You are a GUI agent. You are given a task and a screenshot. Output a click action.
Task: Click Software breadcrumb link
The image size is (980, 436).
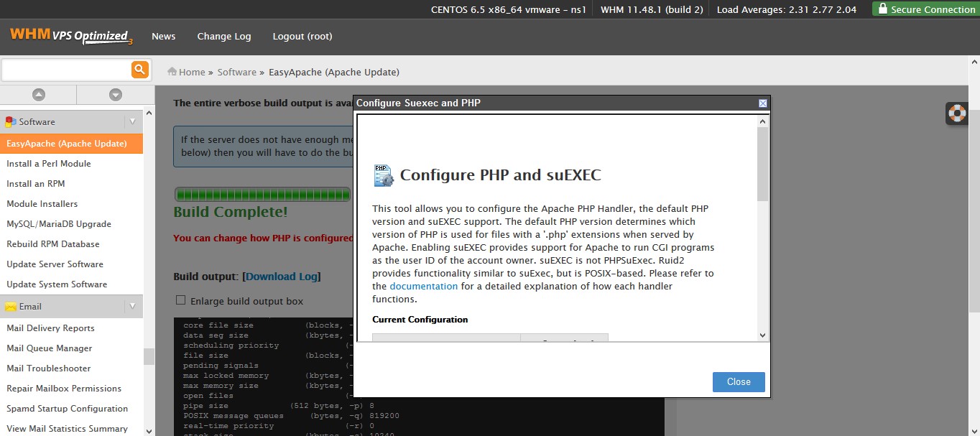click(x=237, y=72)
